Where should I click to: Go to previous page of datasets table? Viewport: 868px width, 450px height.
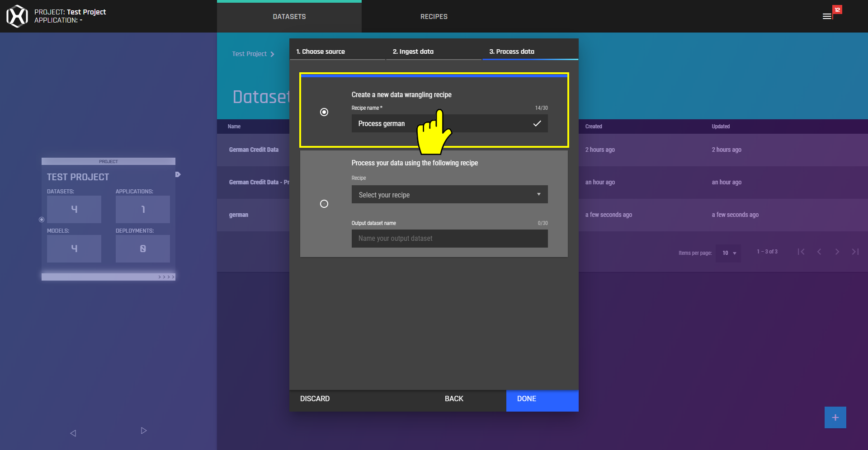[x=819, y=252]
